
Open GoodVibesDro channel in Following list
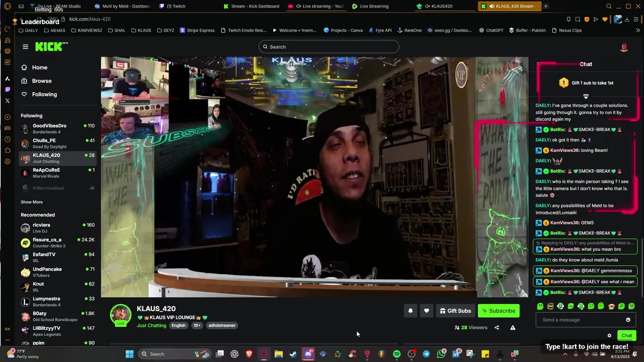tap(58, 129)
